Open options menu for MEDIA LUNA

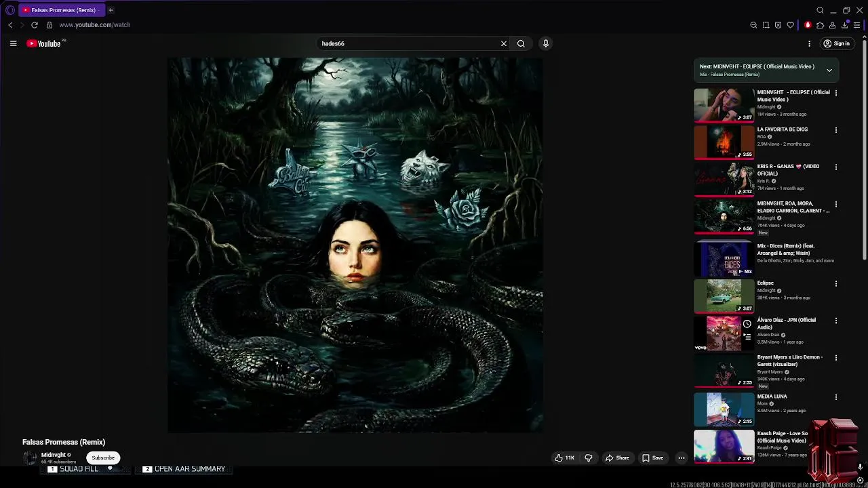(835, 397)
